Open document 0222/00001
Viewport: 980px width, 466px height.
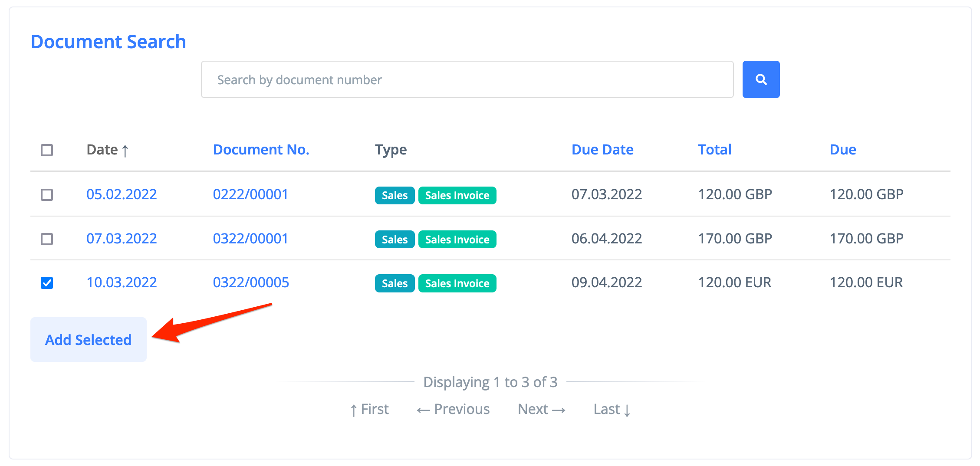click(250, 194)
